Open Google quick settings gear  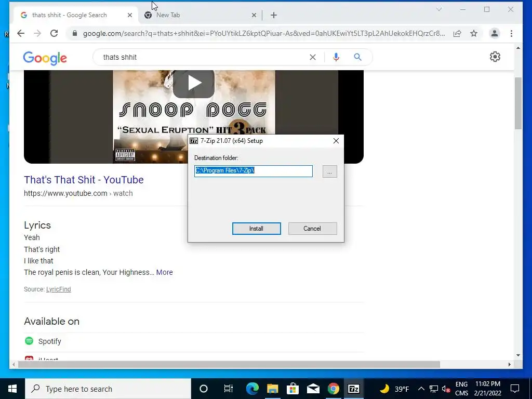[x=495, y=57]
